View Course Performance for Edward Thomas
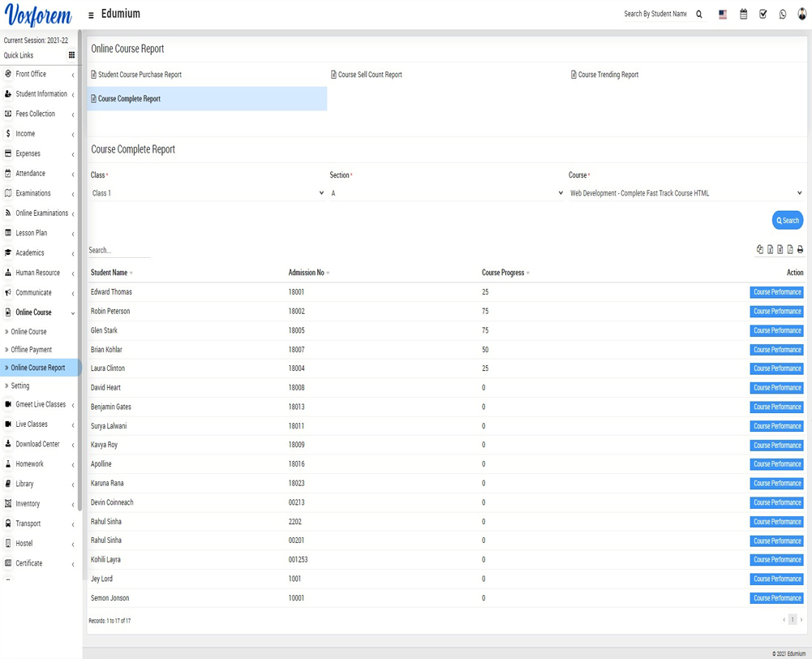 776,292
